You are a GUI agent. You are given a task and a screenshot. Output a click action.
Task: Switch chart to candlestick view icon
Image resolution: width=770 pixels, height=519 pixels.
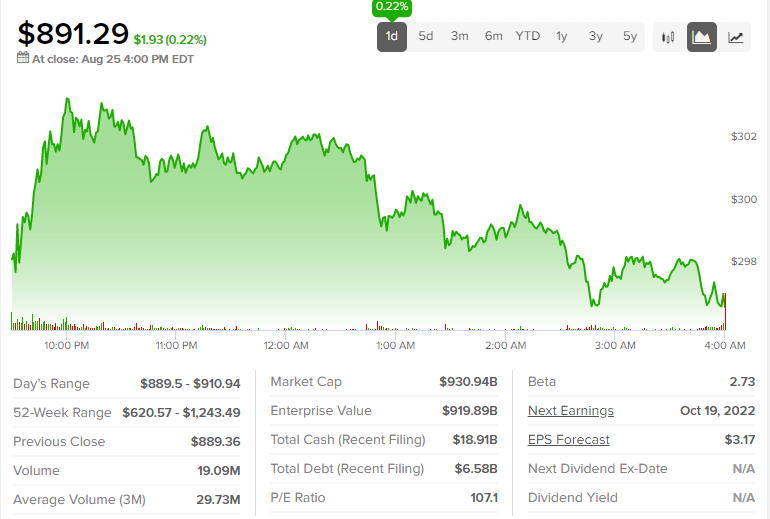[x=668, y=37]
